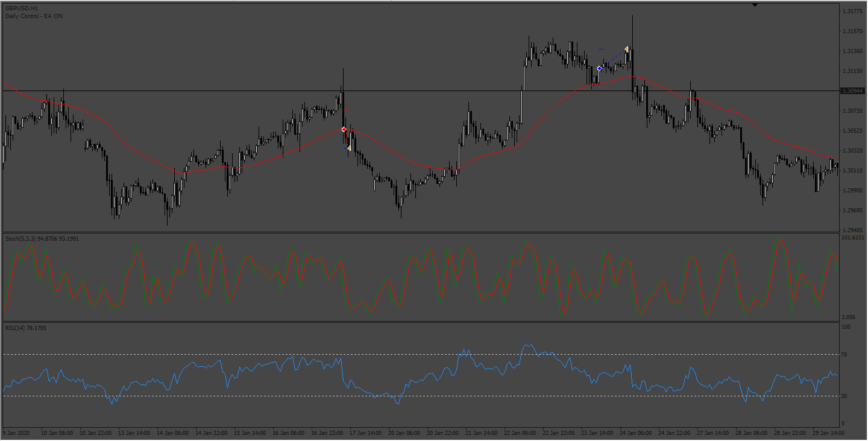Click the chart shift triangle marker at top
The height and width of the screenshot is (441, 868).
pyautogui.click(x=755, y=5)
